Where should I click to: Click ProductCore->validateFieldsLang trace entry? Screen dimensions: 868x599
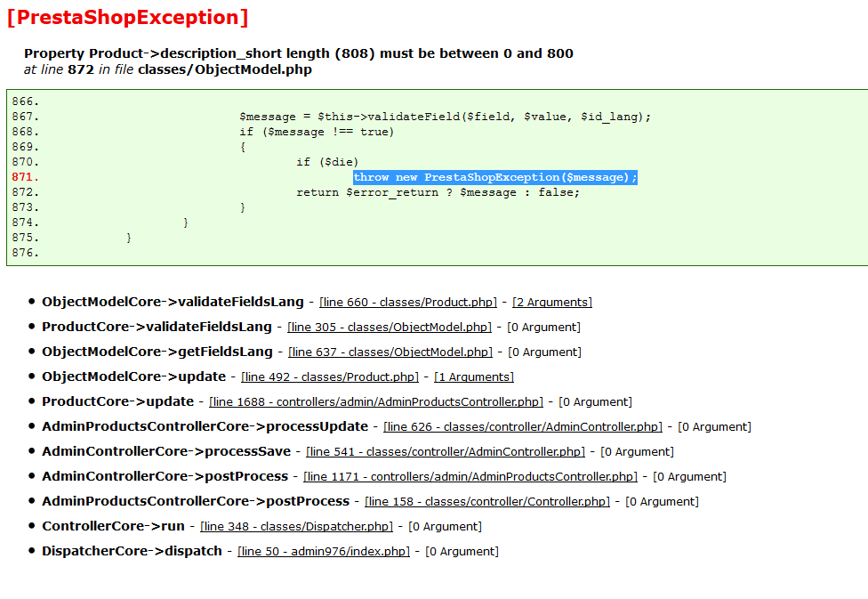click(x=157, y=327)
